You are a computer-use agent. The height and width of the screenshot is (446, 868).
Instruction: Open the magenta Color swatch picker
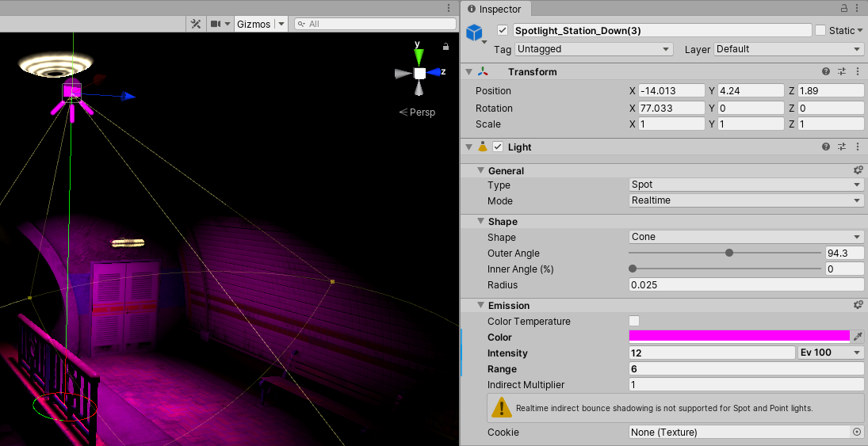[738, 337]
